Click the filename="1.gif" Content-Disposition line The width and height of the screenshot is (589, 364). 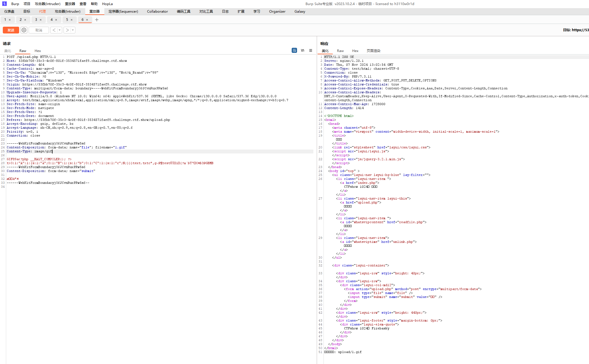[x=67, y=147]
